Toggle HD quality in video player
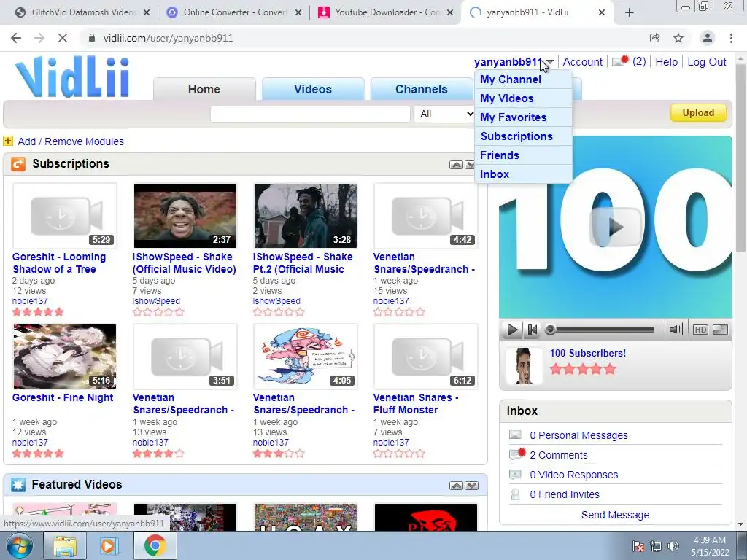The width and height of the screenshot is (747, 560). coord(700,330)
